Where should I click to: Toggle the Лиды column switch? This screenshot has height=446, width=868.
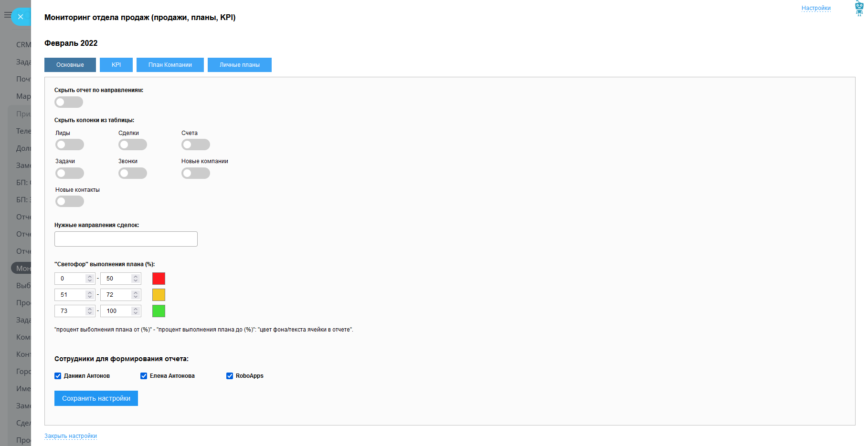[x=70, y=145]
